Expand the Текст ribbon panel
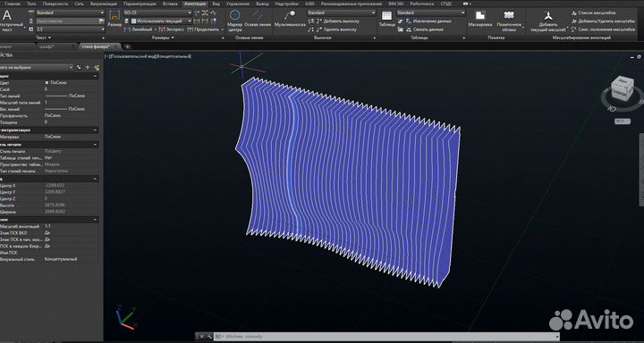 [x=43, y=38]
